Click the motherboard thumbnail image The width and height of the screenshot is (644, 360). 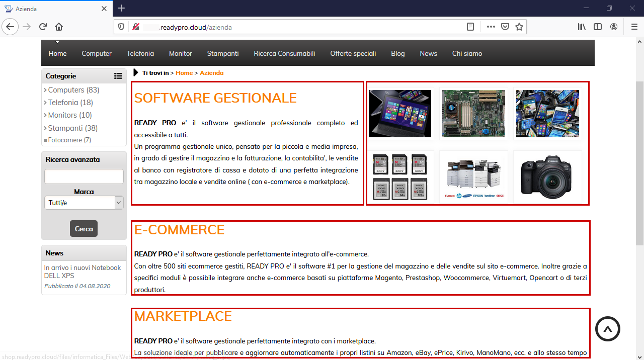[473, 114]
